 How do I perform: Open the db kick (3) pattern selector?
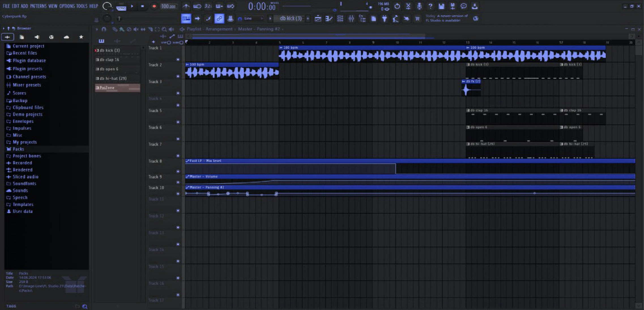click(291, 19)
